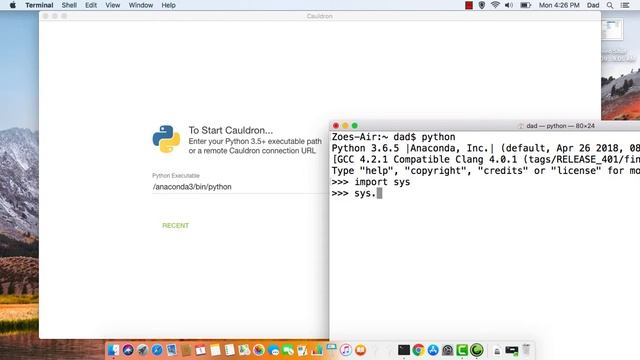Click the Terminal title 'dad — python — 80×24'

(560, 126)
